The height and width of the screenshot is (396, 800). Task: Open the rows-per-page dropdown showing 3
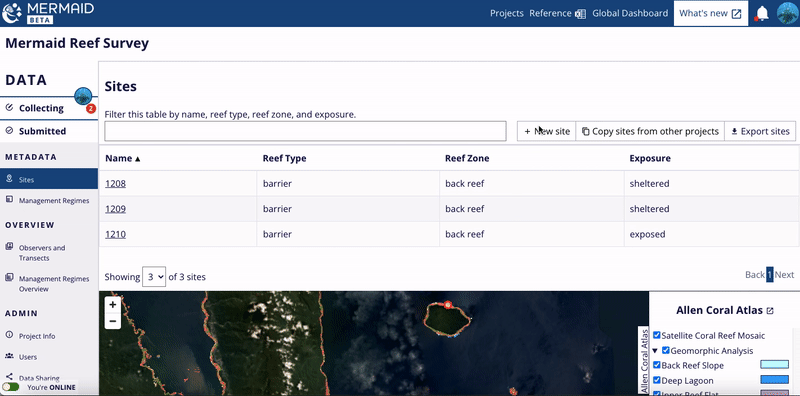click(154, 277)
